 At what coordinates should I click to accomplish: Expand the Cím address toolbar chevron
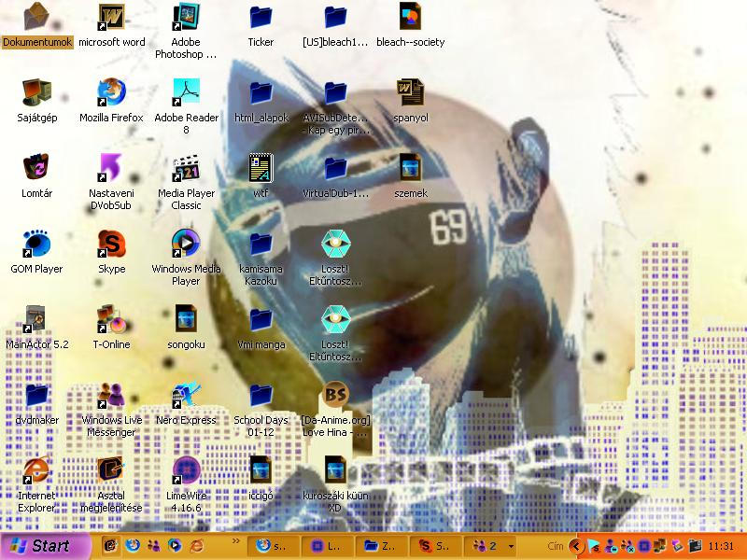575,546
